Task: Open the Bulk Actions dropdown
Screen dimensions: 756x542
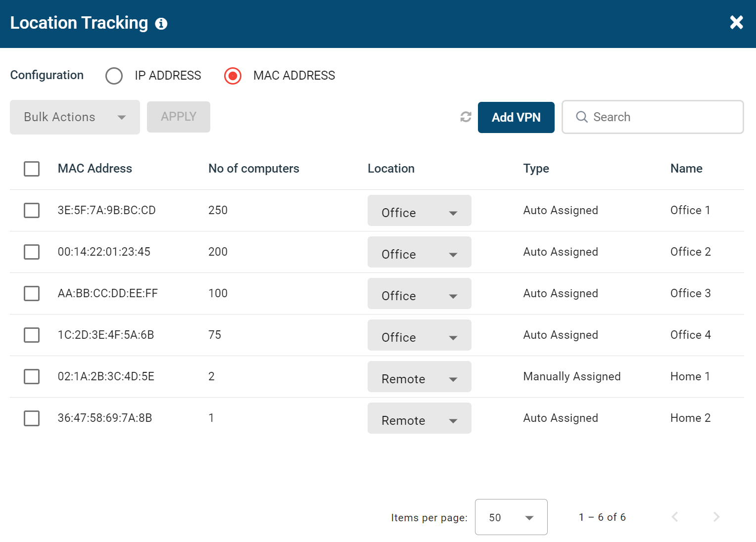Action: [75, 117]
